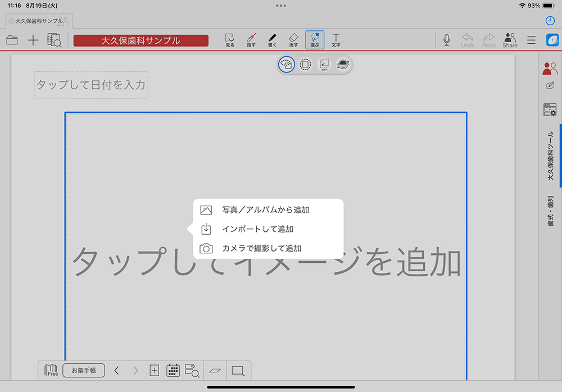
Task: Enable the rectangle selection mode
Action: pos(305,65)
